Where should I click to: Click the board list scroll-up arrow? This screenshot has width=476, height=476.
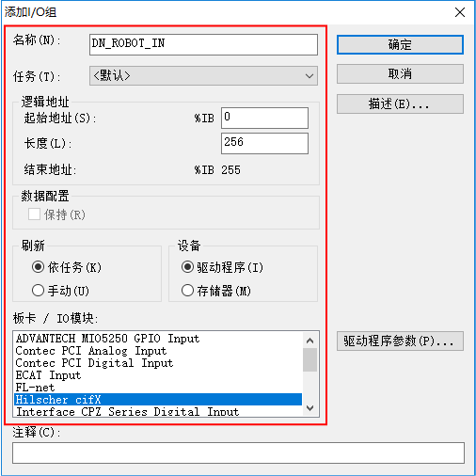[x=309, y=341]
